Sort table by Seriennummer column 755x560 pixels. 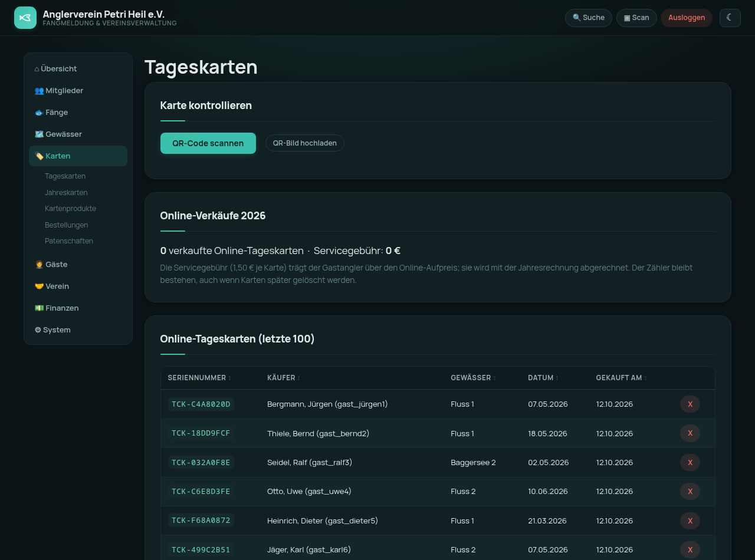tap(199, 378)
